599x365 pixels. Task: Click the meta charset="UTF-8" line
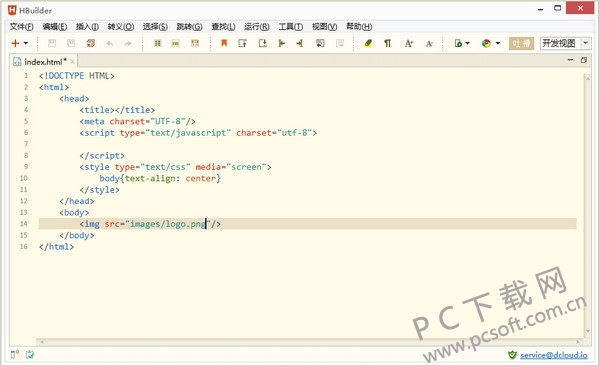pyautogui.click(x=138, y=121)
